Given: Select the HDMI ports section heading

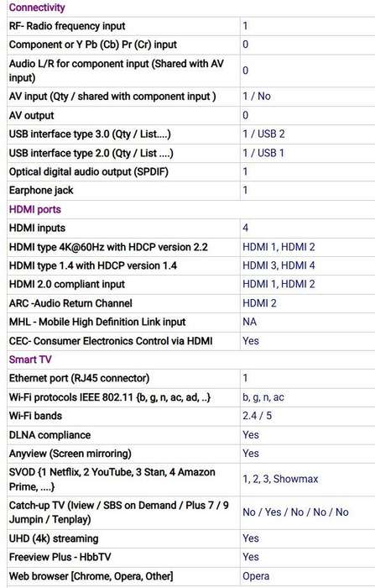Looking at the screenshot, I should (35, 209).
